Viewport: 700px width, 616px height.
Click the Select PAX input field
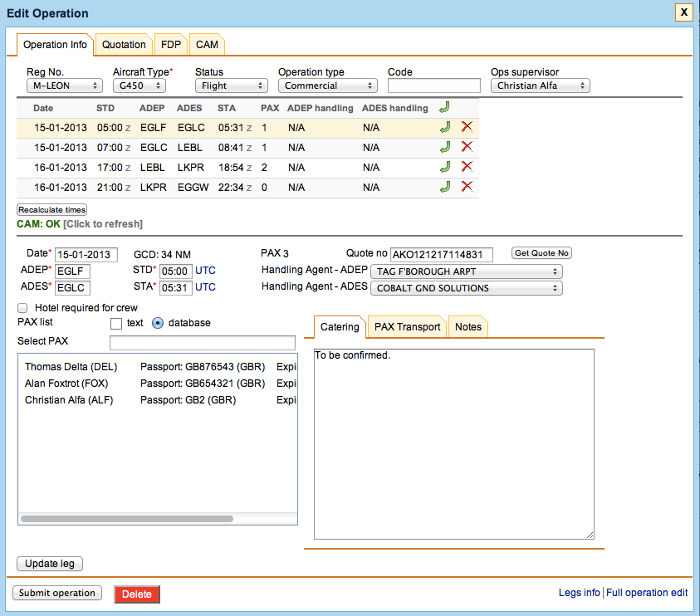203,343
